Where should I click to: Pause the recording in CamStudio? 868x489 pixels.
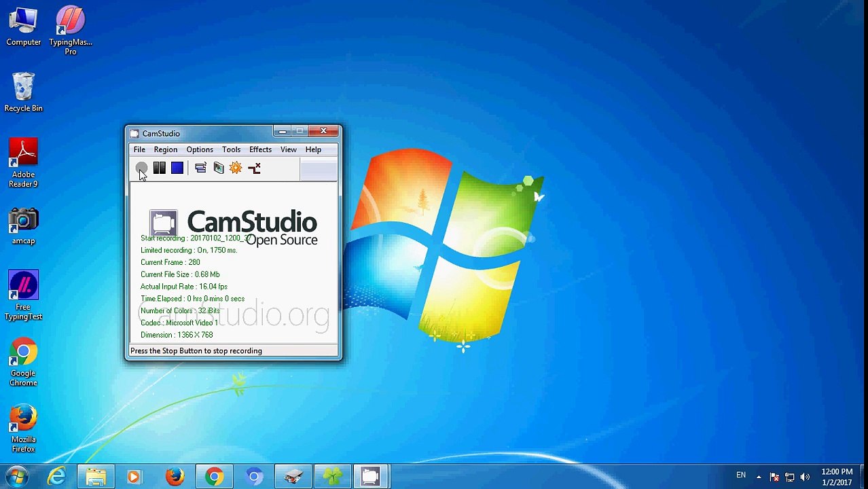[159, 168]
